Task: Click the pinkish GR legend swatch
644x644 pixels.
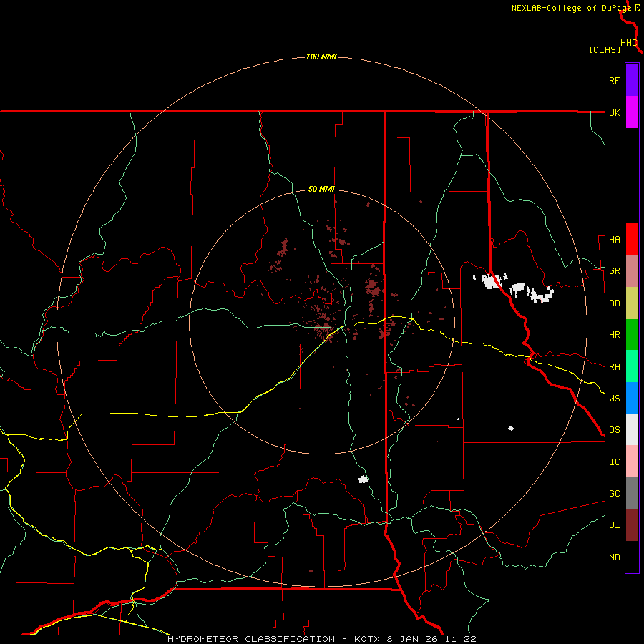Action: point(632,271)
